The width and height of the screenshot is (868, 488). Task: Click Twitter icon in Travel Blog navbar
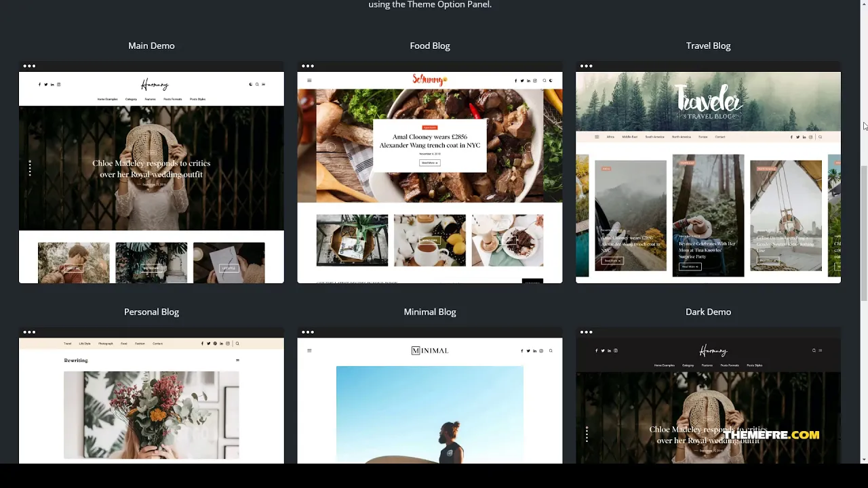[x=798, y=137]
